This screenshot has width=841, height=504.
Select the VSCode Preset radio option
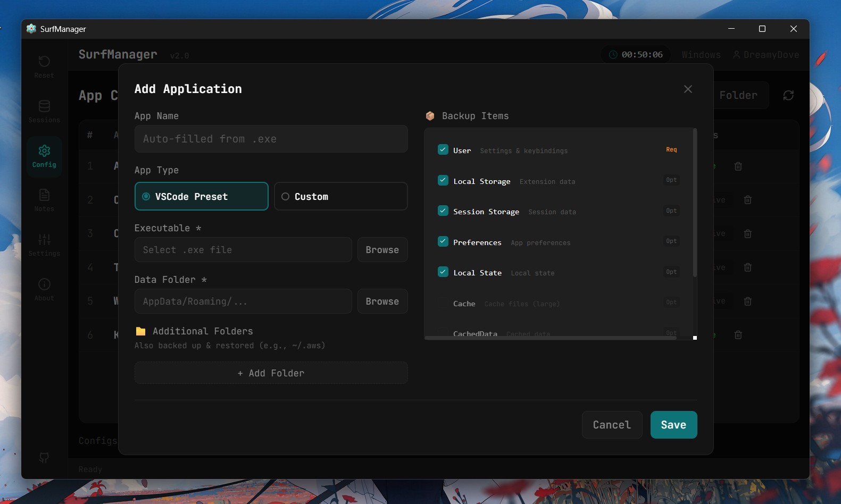tap(201, 197)
